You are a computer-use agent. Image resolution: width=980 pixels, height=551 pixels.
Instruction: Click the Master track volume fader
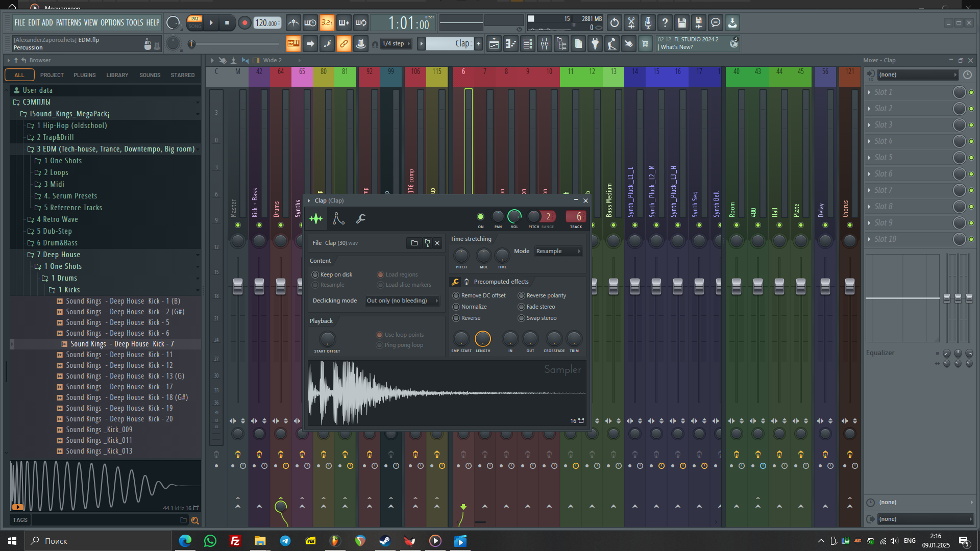coord(238,286)
